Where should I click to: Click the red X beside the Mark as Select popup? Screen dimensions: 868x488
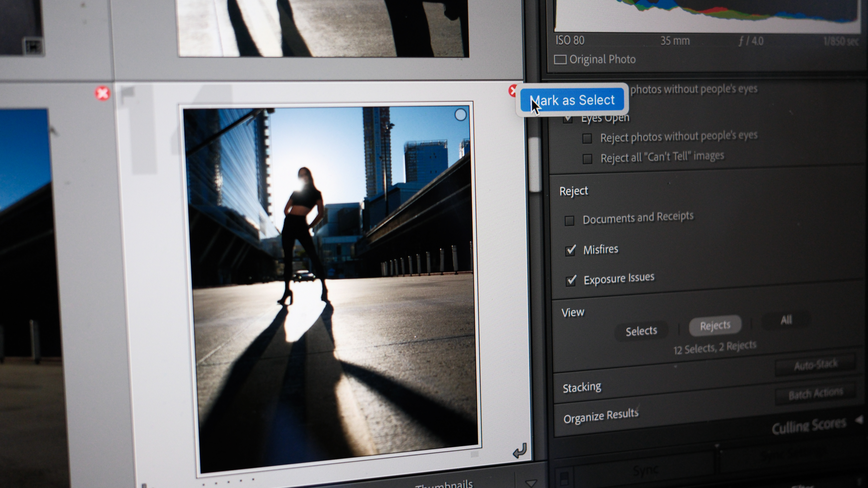(x=513, y=90)
